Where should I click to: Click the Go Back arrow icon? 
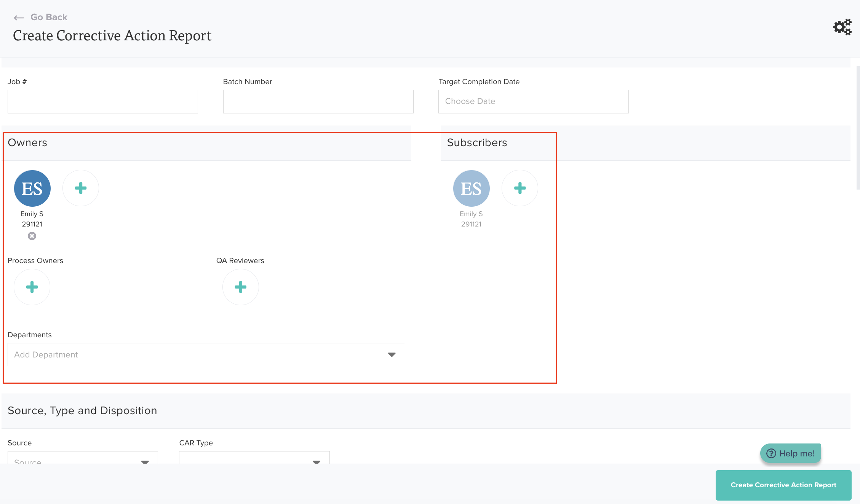(19, 18)
